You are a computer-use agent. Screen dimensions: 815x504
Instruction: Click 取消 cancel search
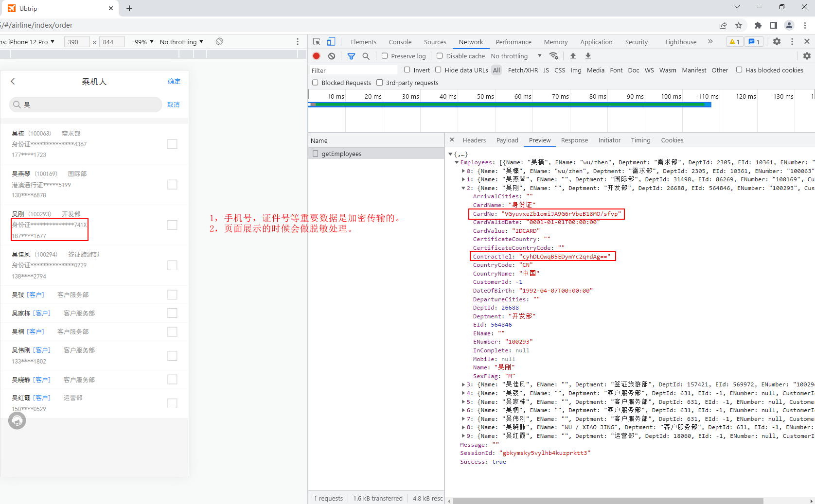pos(174,104)
